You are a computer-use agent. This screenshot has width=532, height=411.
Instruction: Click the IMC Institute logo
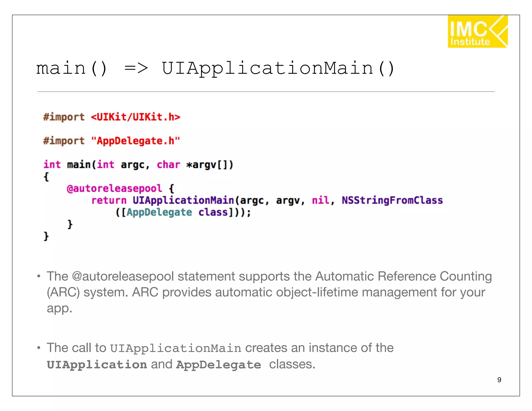coord(477,31)
